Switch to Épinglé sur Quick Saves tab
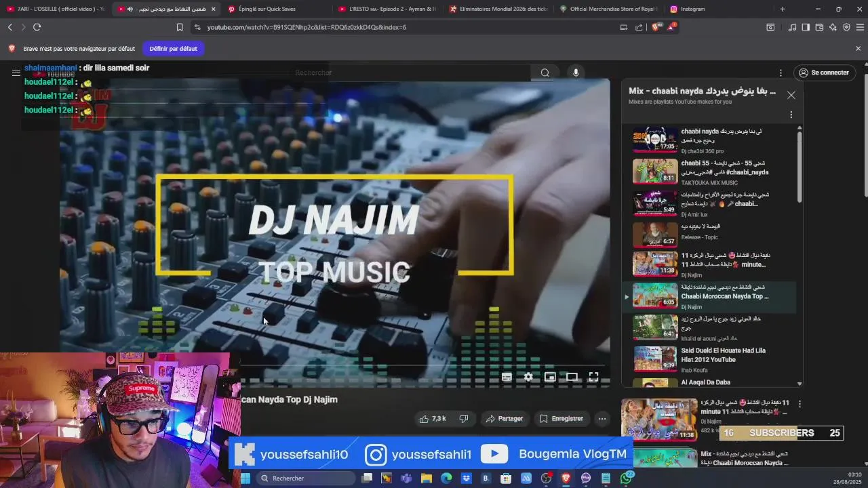The image size is (868, 488). pos(276,9)
